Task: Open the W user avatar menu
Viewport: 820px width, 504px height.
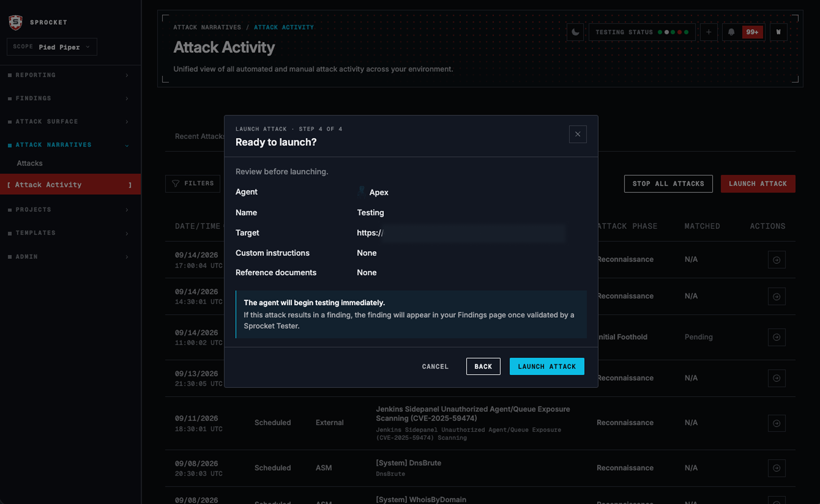Action: coord(778,32)
